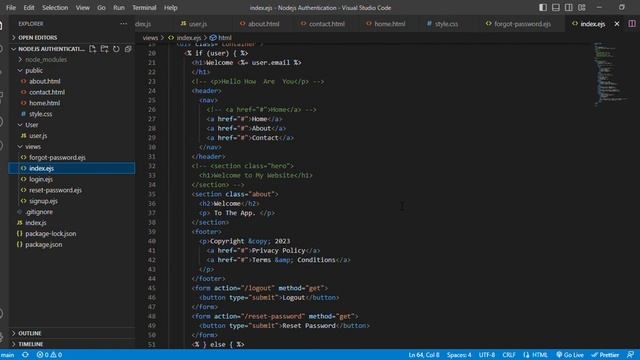Open package-lock.json file

[x=51, y=234]
